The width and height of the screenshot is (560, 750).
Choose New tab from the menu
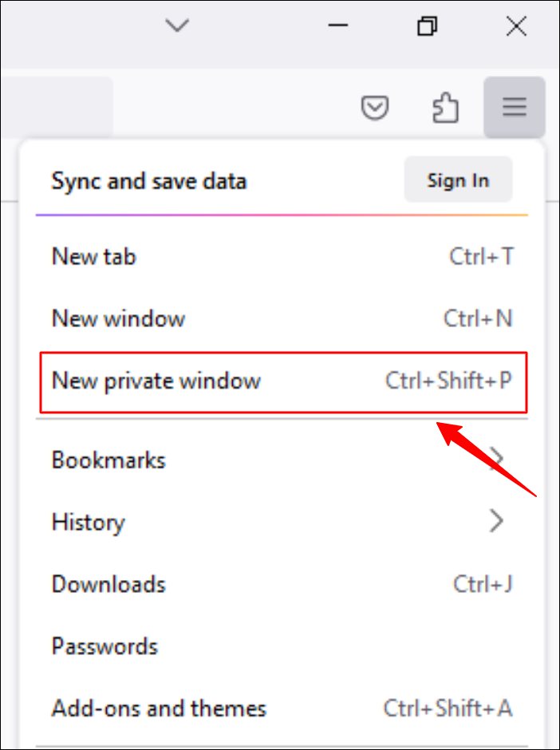94,257
